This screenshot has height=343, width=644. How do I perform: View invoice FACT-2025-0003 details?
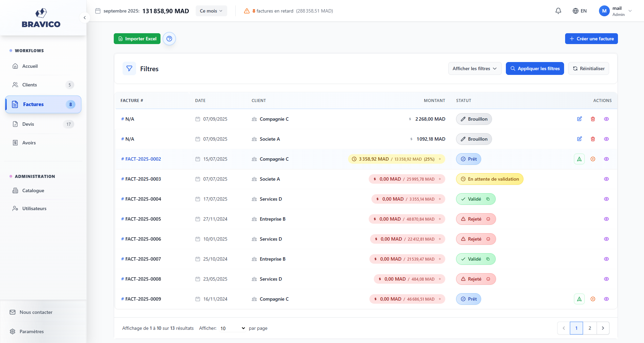coord(606,179)
